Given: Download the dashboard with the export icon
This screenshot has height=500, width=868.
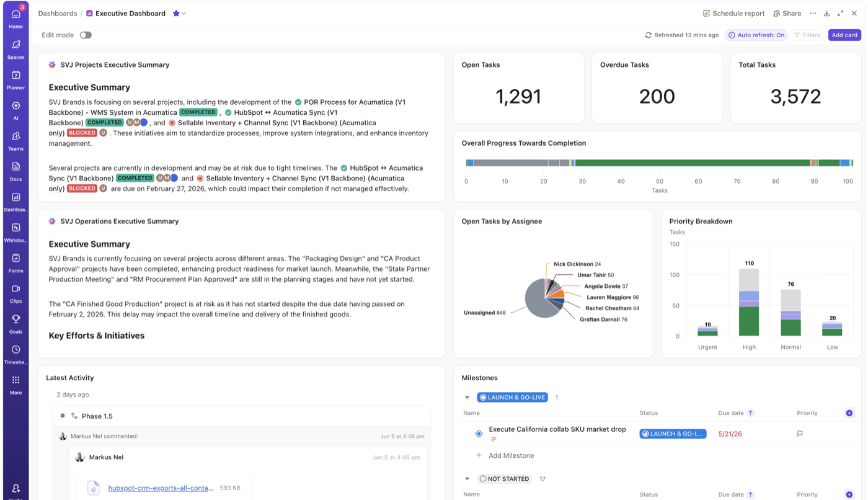Looking at the screenshot, I should tap(827, 13).
